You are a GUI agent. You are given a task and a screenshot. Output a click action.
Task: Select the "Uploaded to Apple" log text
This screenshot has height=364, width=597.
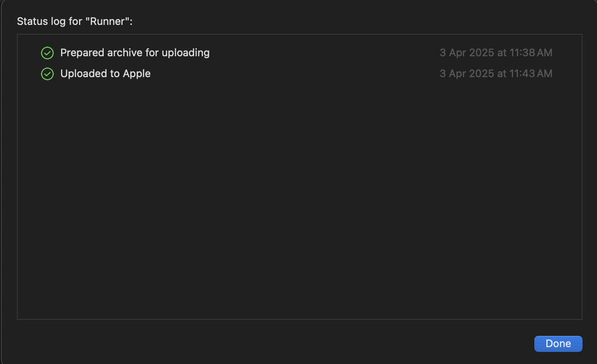click(x=105, y=74)
